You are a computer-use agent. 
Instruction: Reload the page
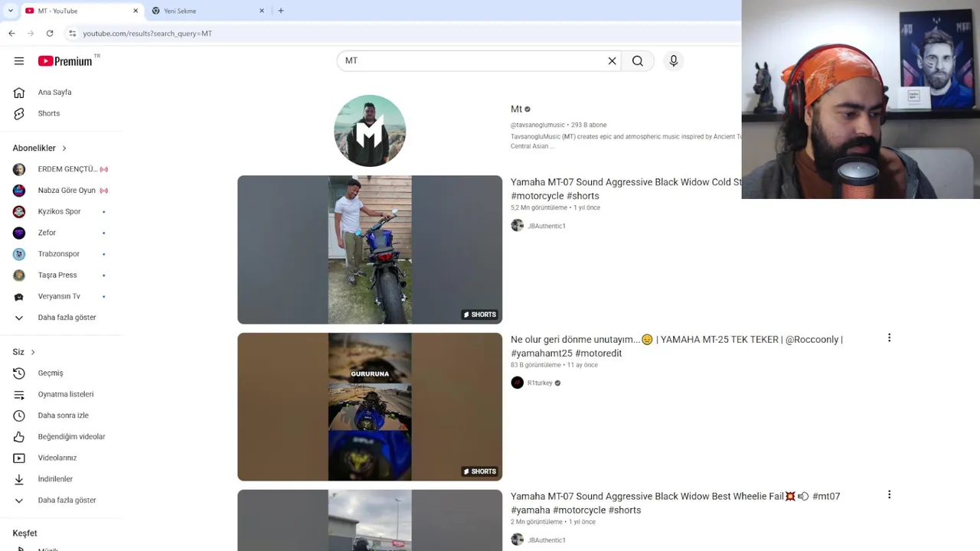50,33
